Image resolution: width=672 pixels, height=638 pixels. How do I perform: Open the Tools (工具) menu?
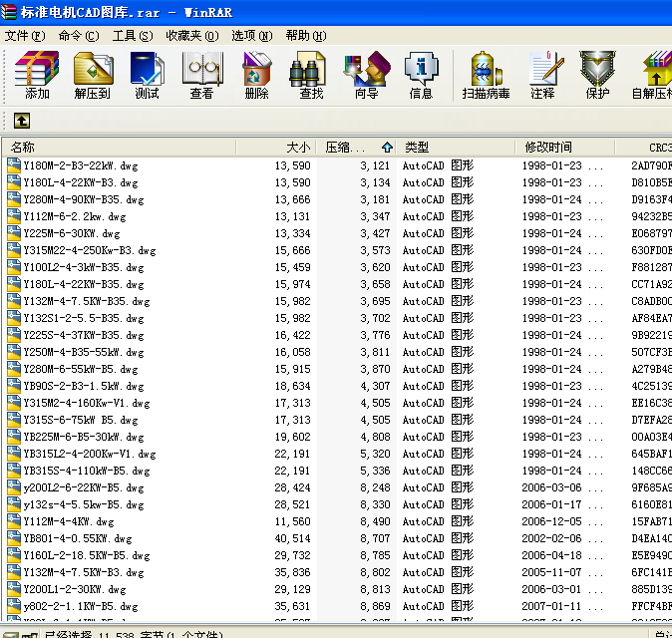point(133,36)
